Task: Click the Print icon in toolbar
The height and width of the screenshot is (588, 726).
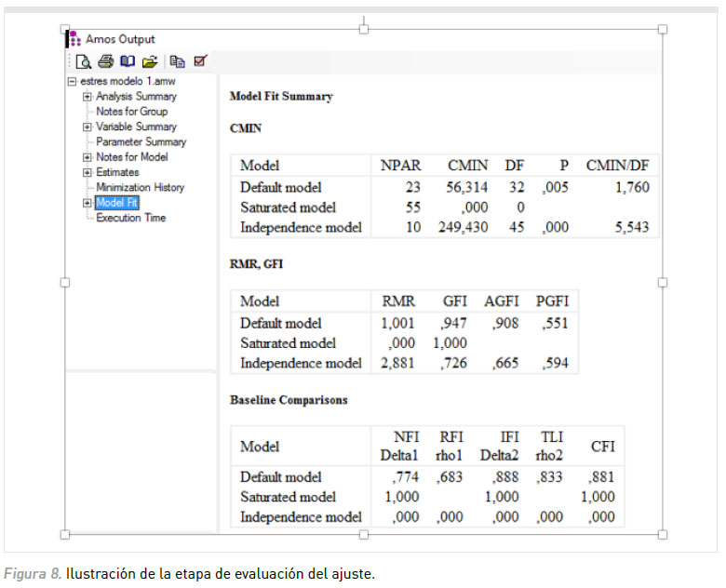Action: pyautogui.click(x=105, y=61)
